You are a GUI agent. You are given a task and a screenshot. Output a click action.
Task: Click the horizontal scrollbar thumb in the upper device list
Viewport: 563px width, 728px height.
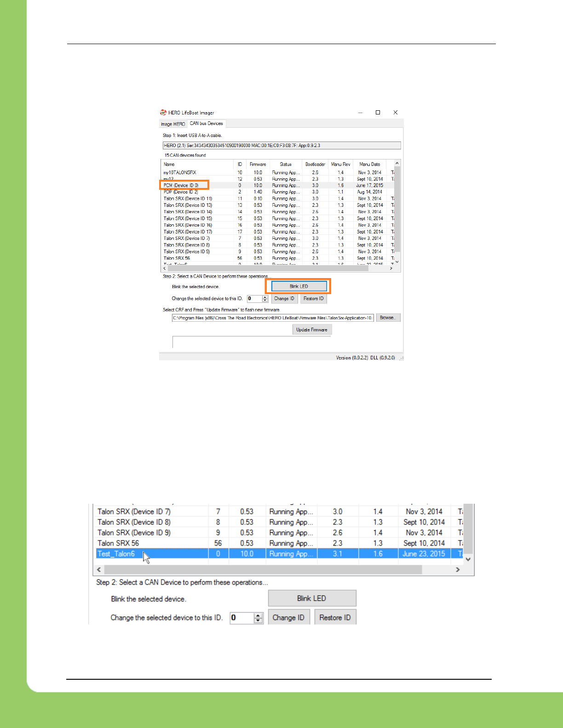coord(268,268)
